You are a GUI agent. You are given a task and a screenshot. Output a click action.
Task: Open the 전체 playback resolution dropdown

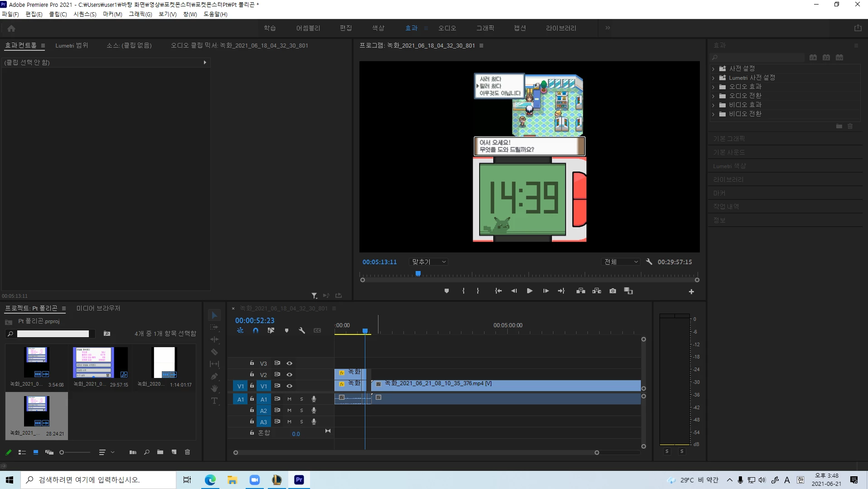(x=621, y=262)
